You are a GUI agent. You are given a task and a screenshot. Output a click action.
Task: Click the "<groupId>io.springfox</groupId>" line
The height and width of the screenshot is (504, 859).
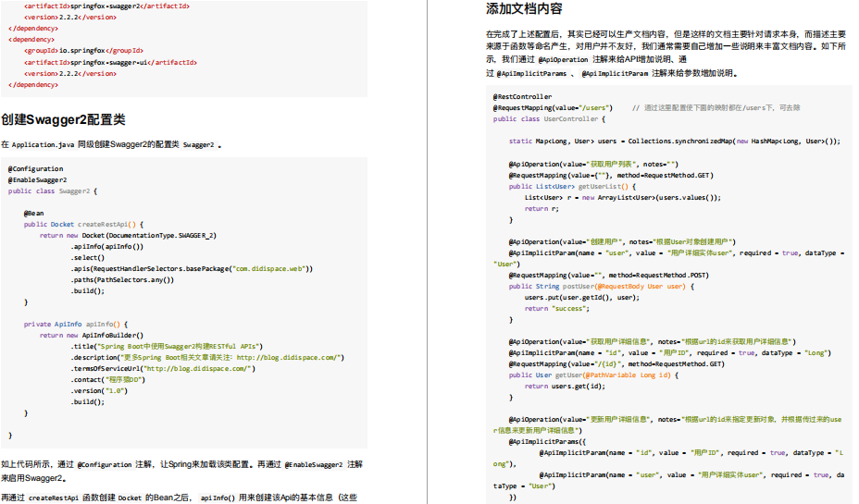pos(83,50)
